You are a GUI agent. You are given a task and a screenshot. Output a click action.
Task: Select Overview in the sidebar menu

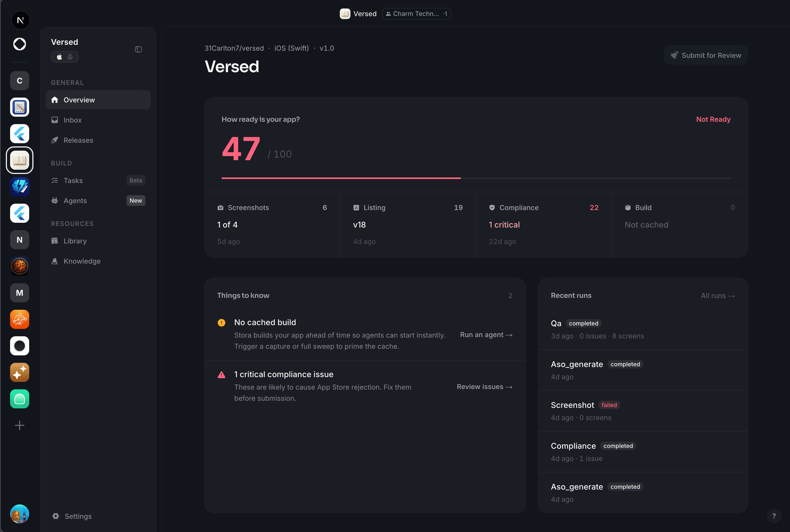(79, 100)
